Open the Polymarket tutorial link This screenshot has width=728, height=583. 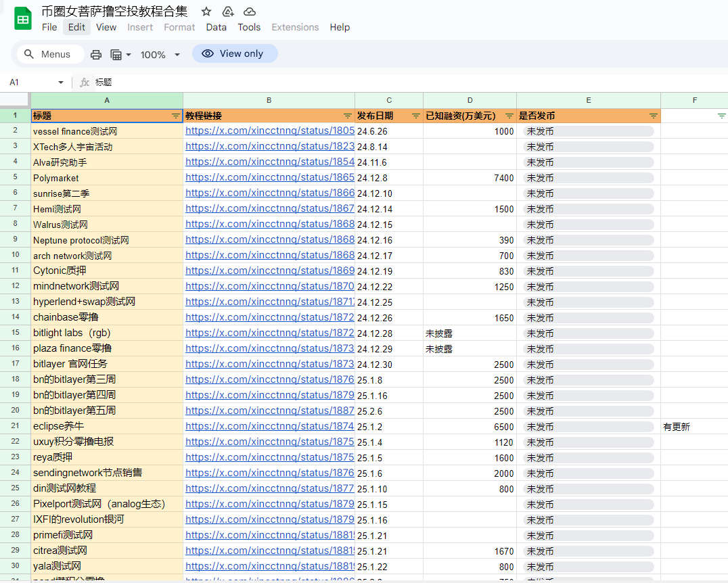click(x=270, y=177)
